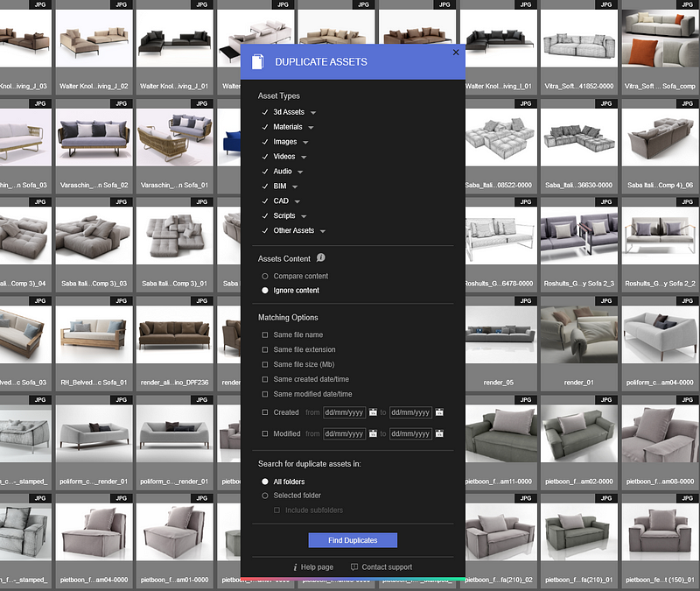Tick the Created date range checkbox

point(265,412)
